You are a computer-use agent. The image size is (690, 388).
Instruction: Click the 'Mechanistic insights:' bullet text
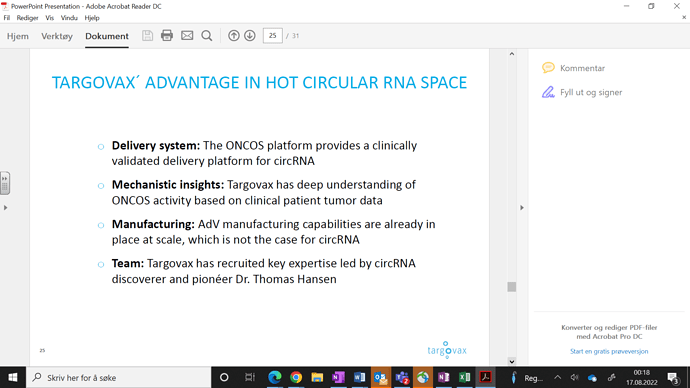[168, 185]
